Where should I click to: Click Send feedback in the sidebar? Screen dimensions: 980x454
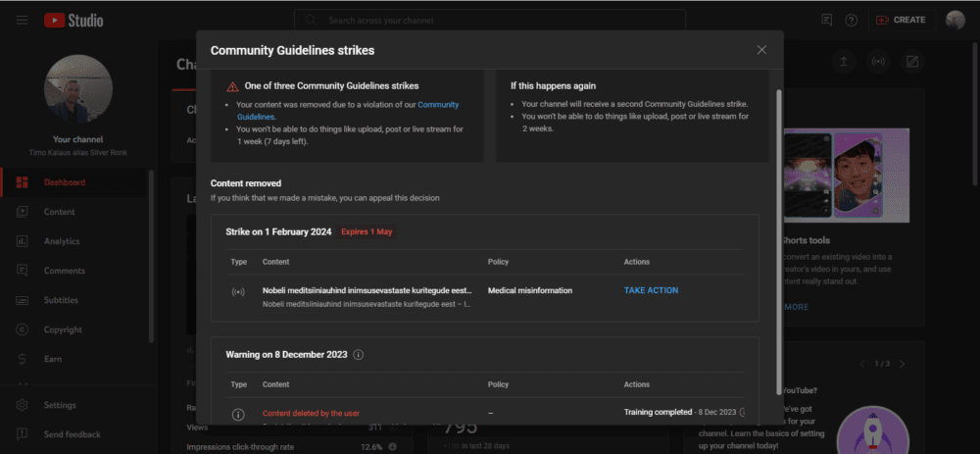point(72,434)
